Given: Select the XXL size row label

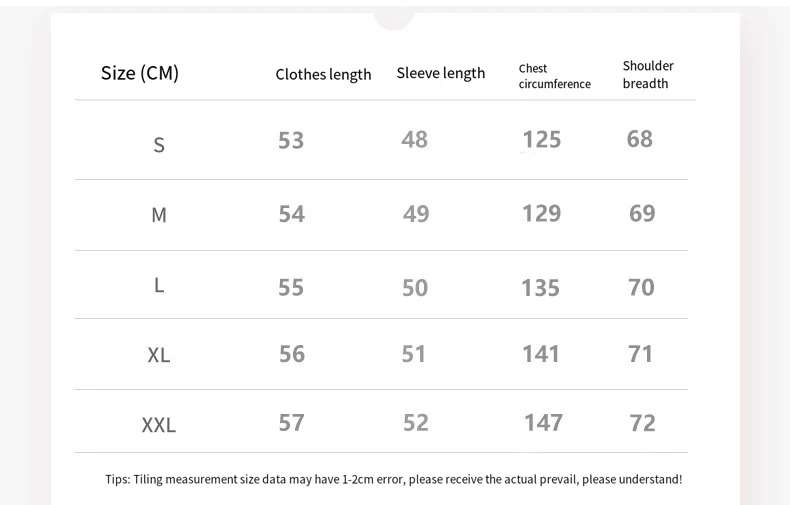Looking at the screenshot, I should coord(159,425).
